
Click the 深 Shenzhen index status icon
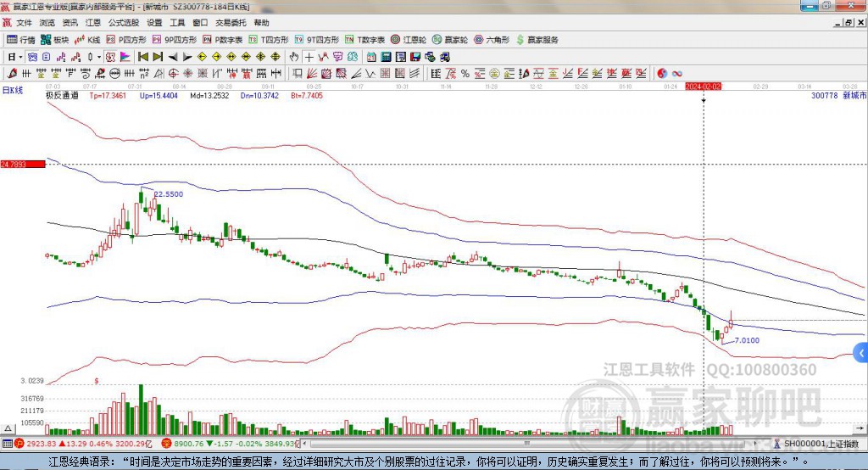166,444
